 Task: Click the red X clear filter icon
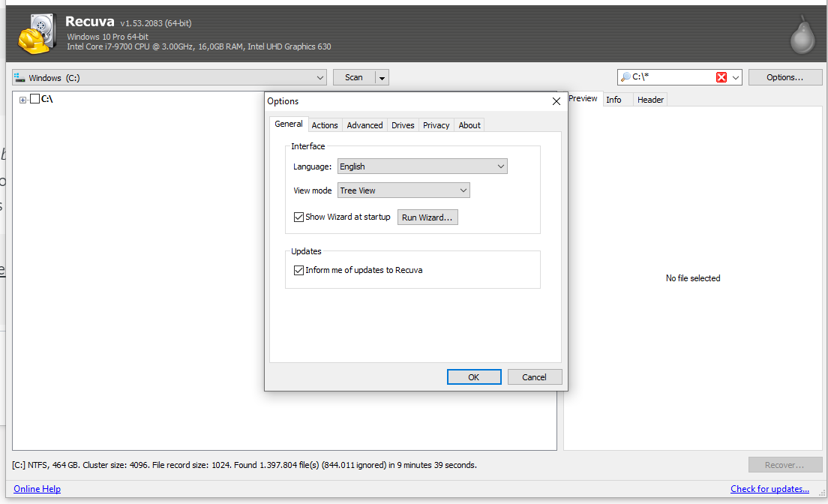[721, 77]
